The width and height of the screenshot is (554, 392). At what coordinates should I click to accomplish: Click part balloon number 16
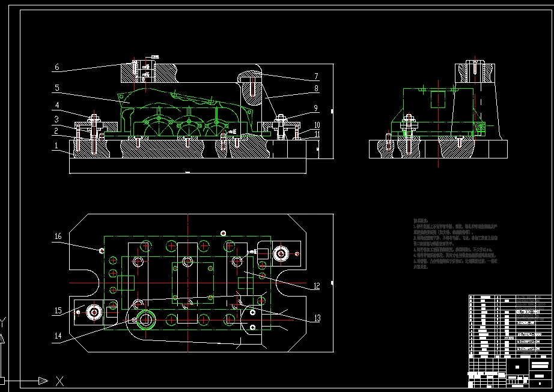[58, 236]
